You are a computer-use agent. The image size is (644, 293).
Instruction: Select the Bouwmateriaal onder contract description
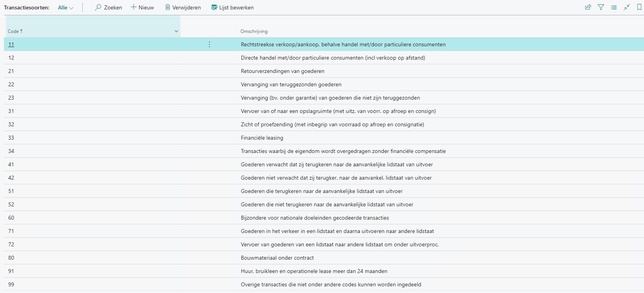click(x=277, y=258)
